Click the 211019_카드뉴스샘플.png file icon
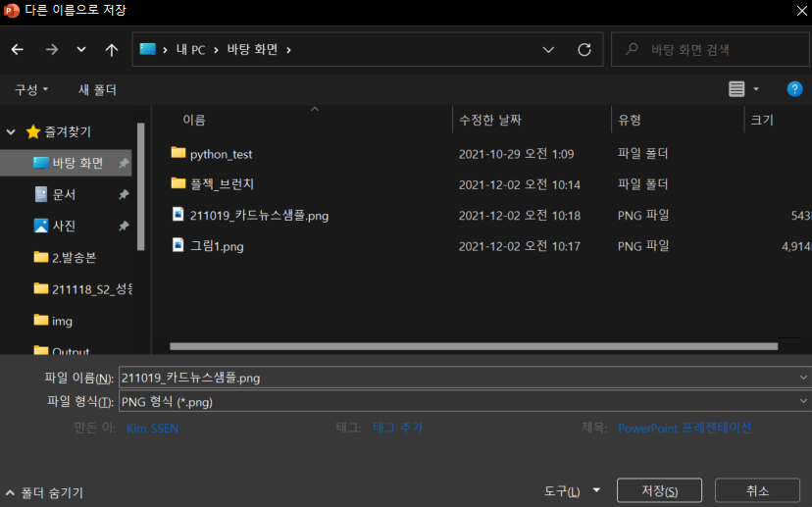812x507 pixels. click(178, 214)
